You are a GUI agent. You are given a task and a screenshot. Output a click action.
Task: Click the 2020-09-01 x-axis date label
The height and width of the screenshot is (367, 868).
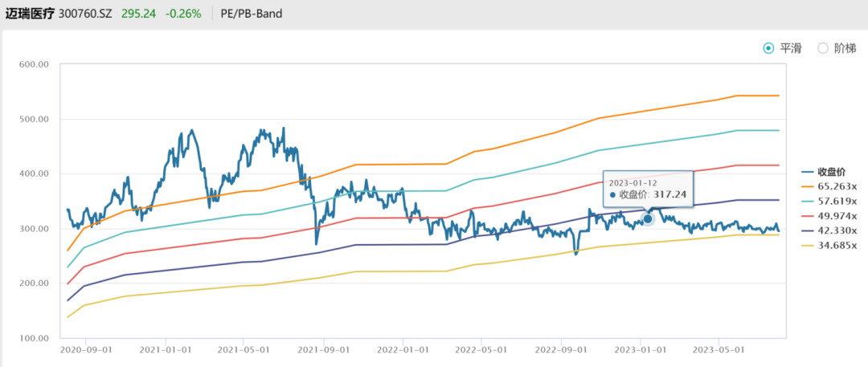pyautogui.click(x=86, y=350)
